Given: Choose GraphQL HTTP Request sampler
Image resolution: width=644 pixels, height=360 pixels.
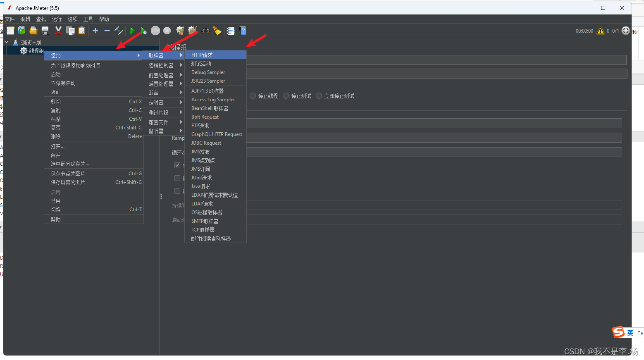Looking at the screenshot, I should (x=215, y=134).
